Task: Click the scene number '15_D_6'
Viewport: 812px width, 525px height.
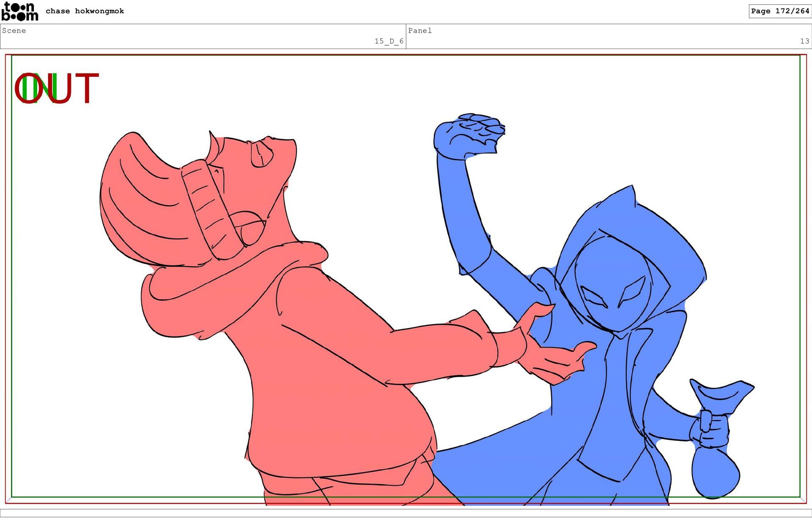Action: [389, 41]
